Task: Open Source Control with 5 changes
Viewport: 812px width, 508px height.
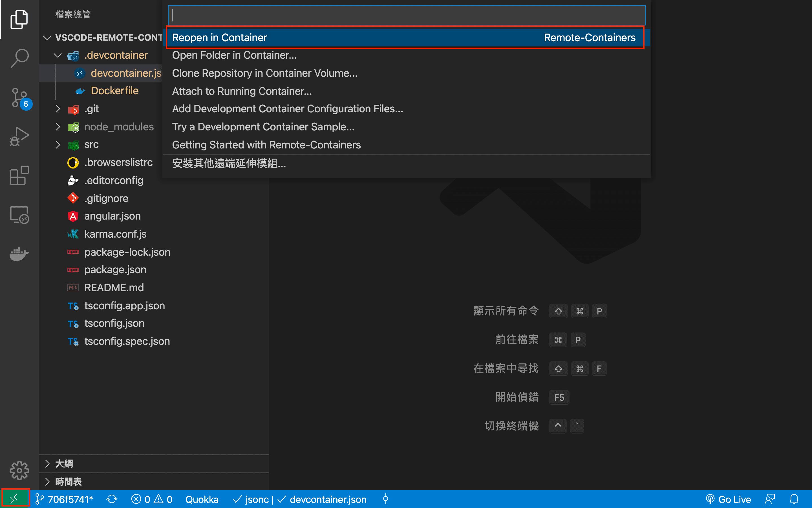Action: (20, 98)
